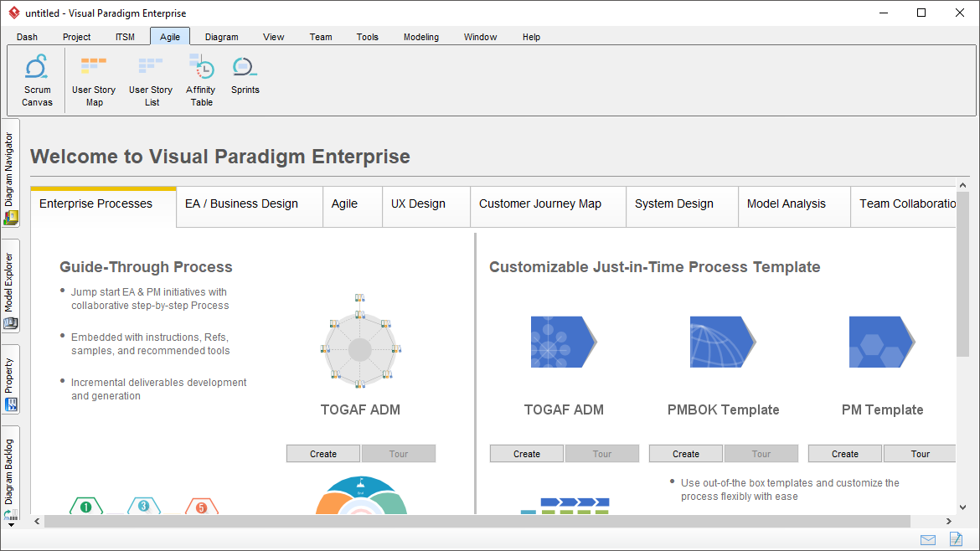
Task: Minimize the Visual Paradigm window
Action: (x=884, y=13)
